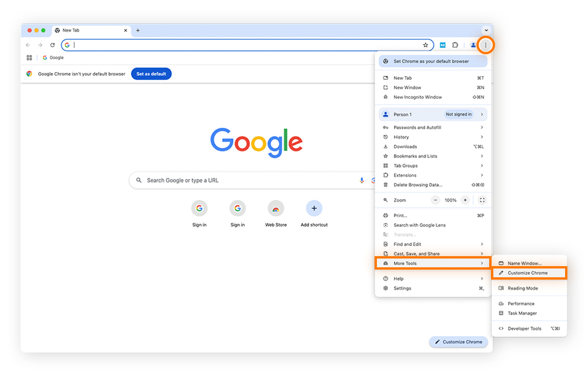Viewport: 588px width, 376px height.
Task: Expand Passwords and Autofill submenu
Action: 433,127
